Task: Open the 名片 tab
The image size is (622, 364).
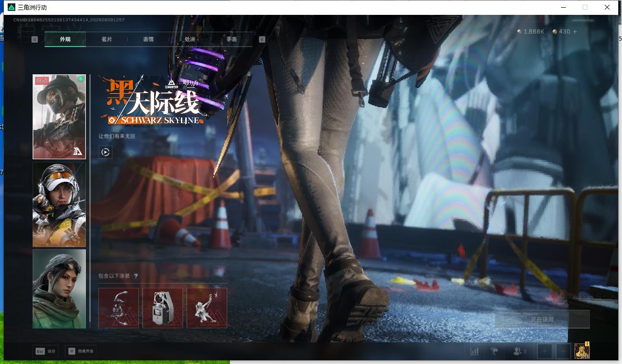Action: click(107, 39)
